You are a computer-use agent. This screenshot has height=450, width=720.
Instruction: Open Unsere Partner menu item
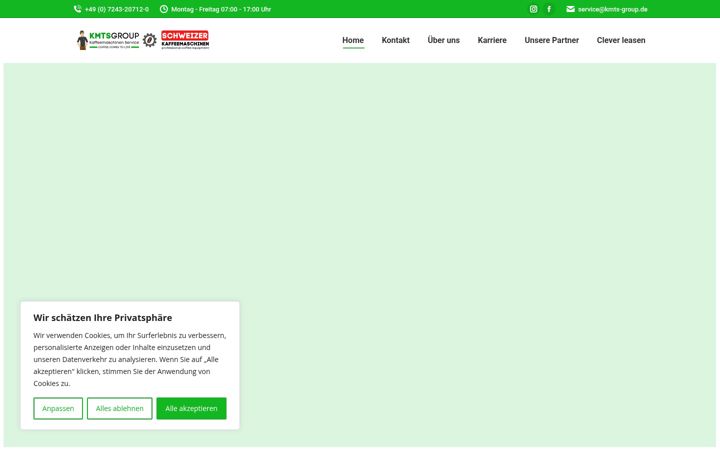pos(551,40)
